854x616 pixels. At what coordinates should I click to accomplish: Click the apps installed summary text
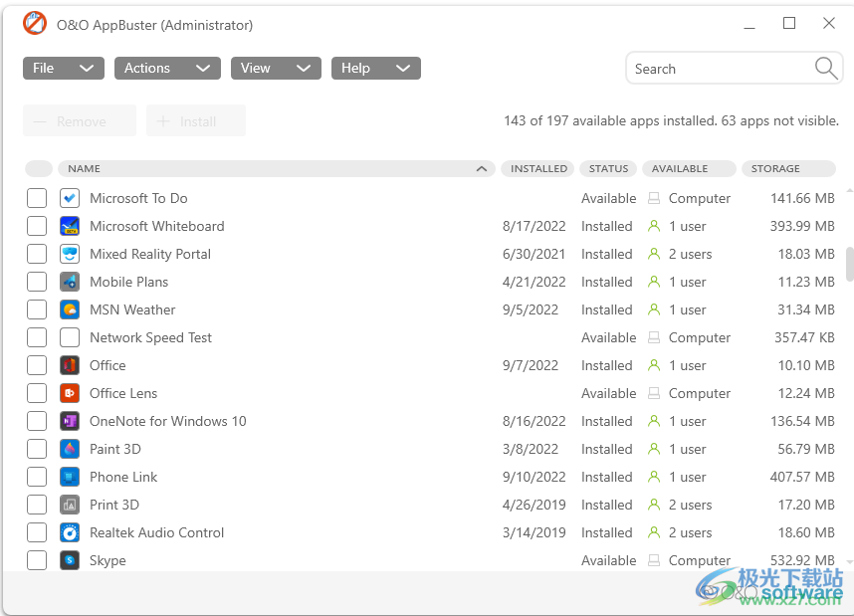coord(671,120)
